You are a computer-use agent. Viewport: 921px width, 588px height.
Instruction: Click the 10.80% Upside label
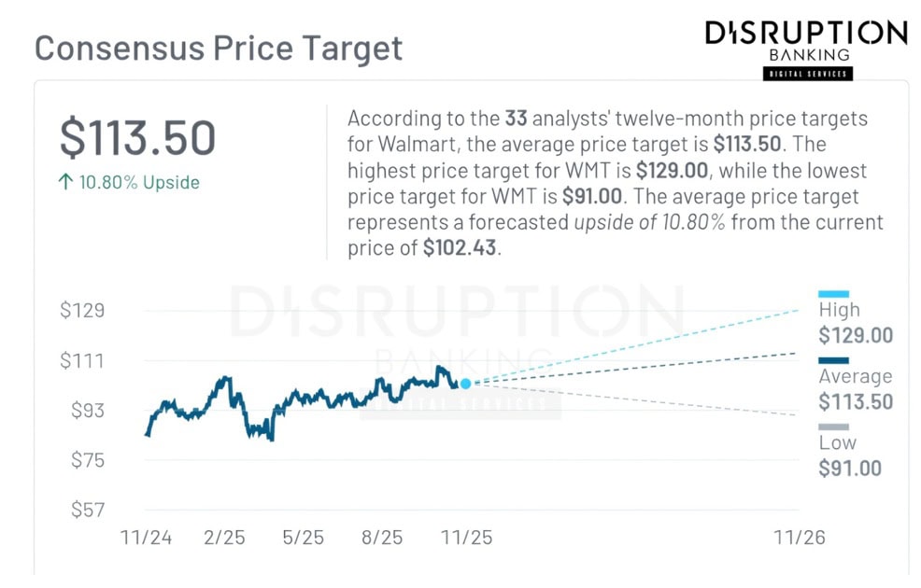click(x=139, y=183)
